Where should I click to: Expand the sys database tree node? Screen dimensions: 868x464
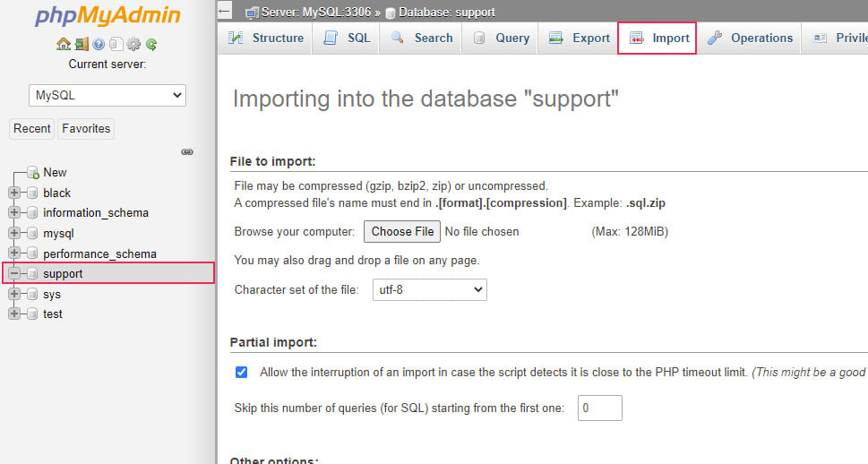pyautogui.click(x=14, y=294)
